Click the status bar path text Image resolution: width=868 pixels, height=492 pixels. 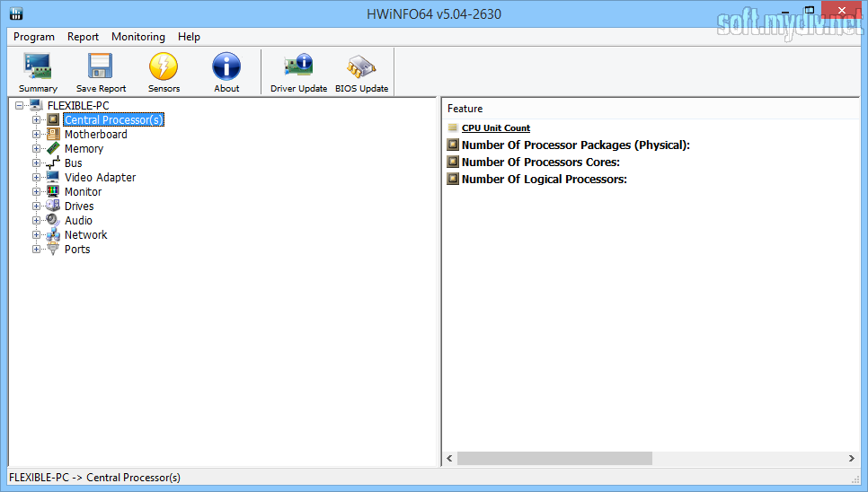[x=94, y=477]
